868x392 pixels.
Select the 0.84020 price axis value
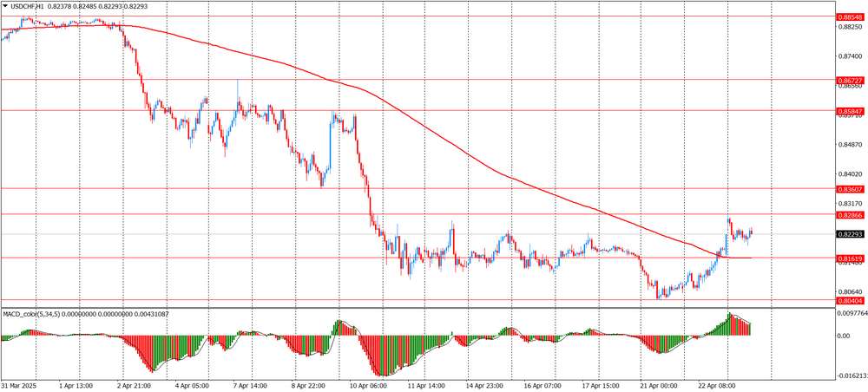(x=852, y=174)
